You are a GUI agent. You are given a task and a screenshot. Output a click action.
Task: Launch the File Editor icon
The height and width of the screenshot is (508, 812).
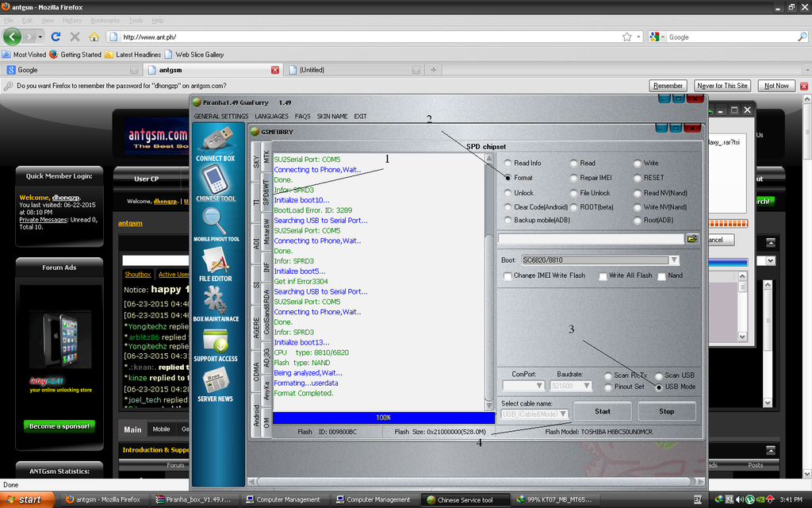point(216,261)
